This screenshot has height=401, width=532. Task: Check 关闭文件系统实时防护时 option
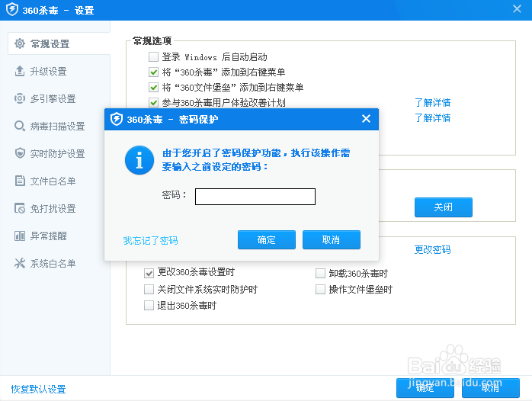(x=149, y=290)
